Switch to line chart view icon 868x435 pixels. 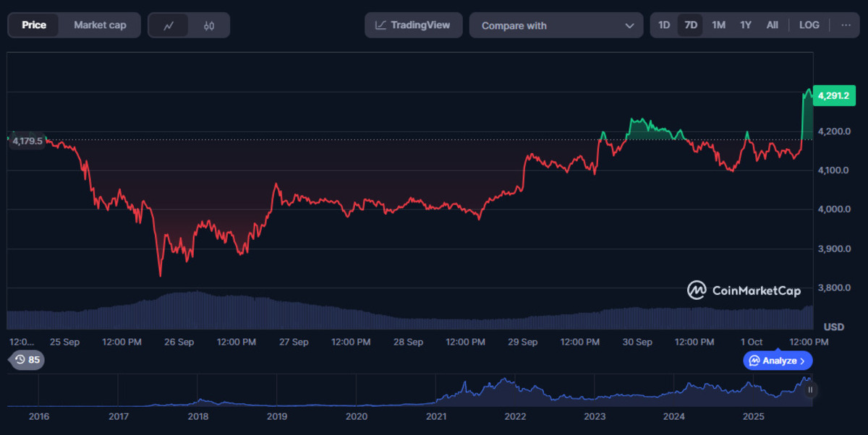pos(169,25)
